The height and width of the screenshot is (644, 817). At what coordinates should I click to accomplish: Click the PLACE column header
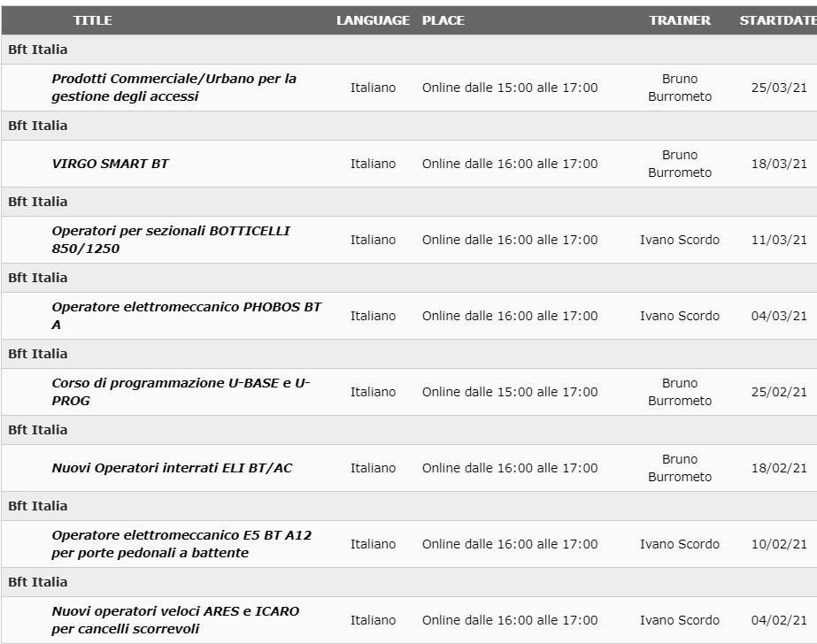pyautogui.click(x=443, y=20)
